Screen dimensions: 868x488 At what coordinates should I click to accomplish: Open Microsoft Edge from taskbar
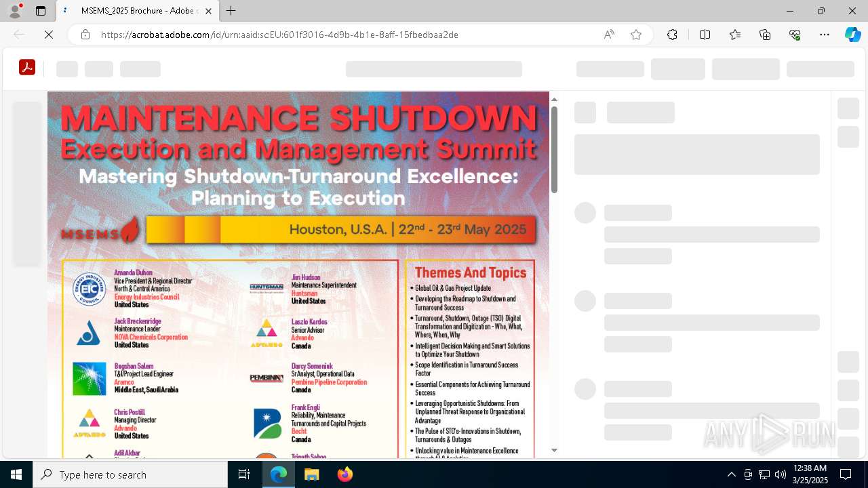[279, 474]
